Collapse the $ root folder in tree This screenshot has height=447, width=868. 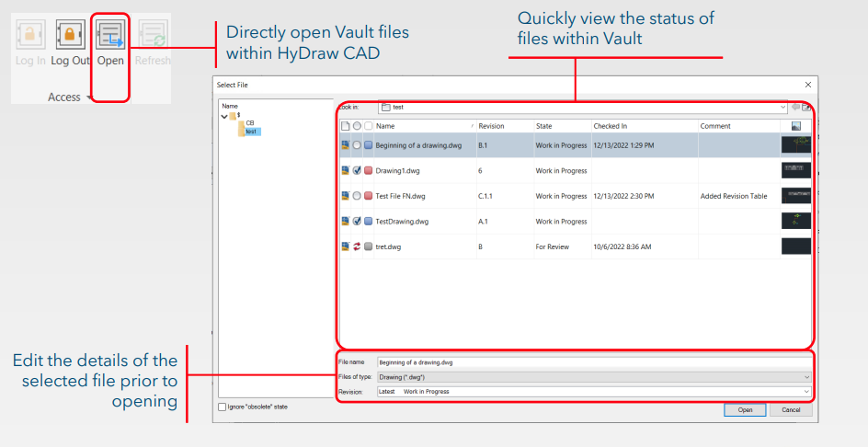click(x=224, y=116)
